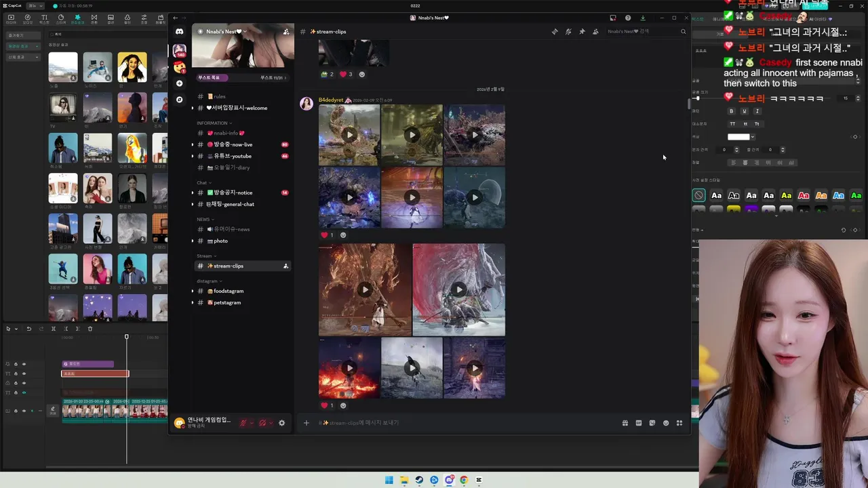Click invite people icon beside Nnabi's Nest
This screenshot has height=488, width=868.
(285, 32)
